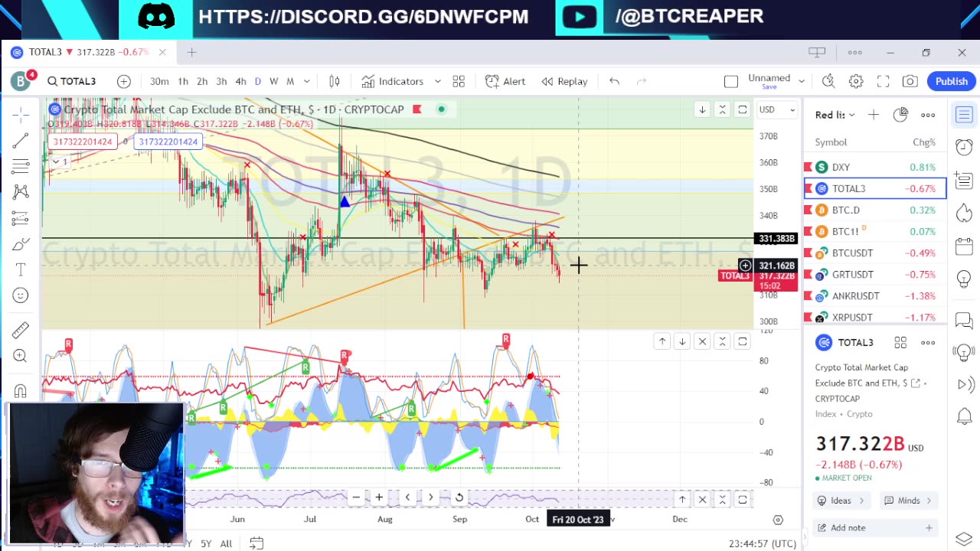
Task: Expand the indicators favorites dropdown arrow
Action: click(438, 81)
